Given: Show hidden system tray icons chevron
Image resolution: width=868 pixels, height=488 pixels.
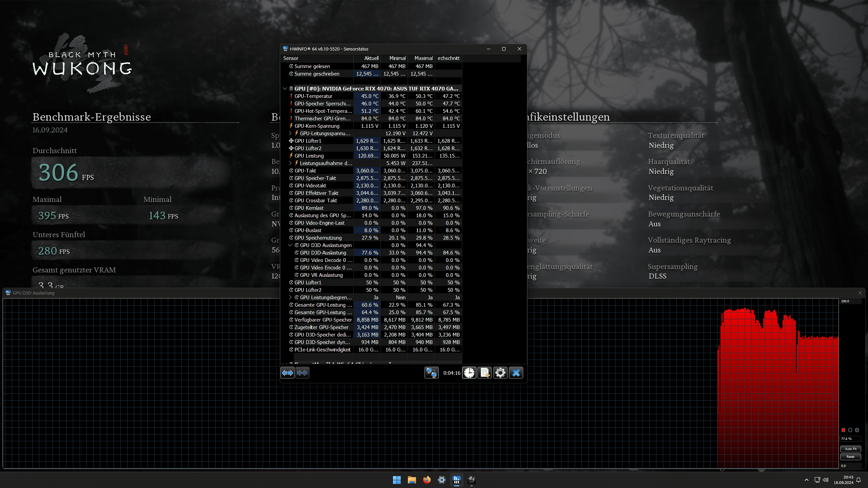Looking at the screenshot, I should [x=807, y=480].
